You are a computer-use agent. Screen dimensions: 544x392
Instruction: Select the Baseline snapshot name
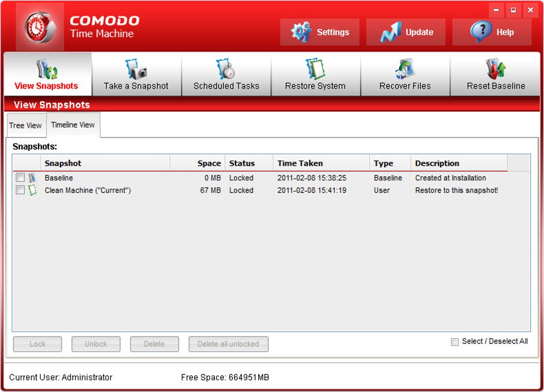59,178
